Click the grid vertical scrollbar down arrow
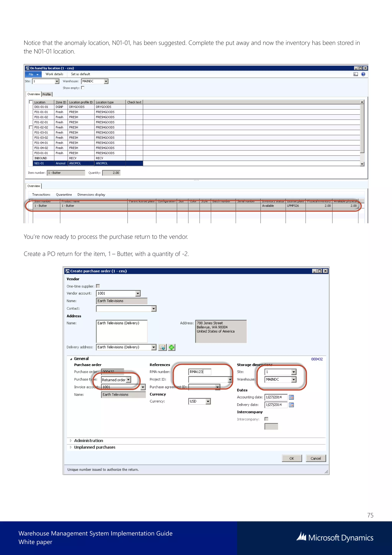This screenshot has width=392, height=555. point(362,164)
